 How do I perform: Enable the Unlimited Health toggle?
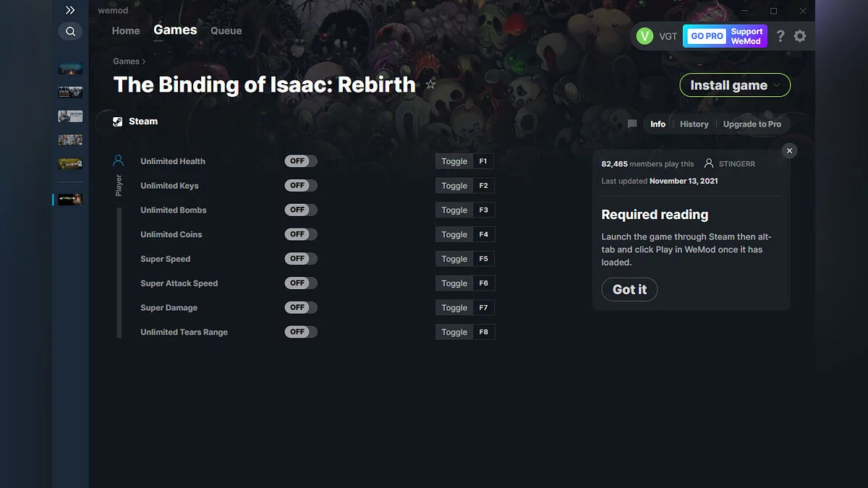tap(300, 160)
